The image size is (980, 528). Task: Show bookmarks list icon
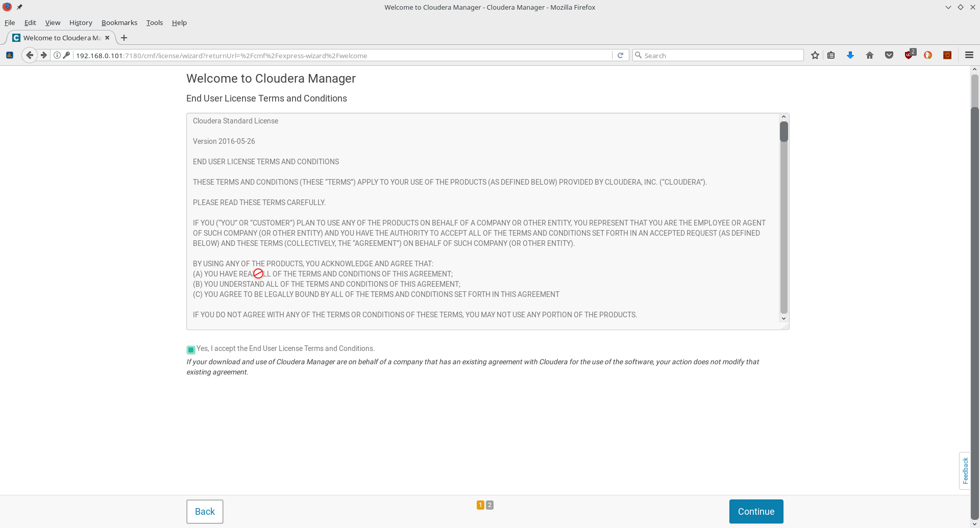click(831, 55)
